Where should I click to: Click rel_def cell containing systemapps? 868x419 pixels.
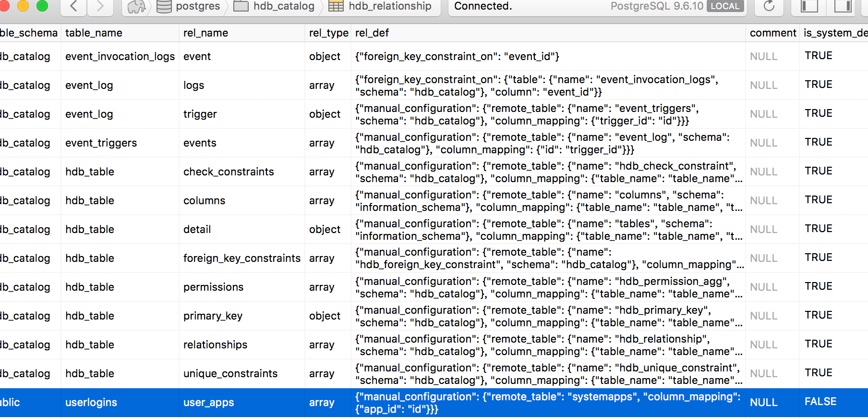click(548, 403)
